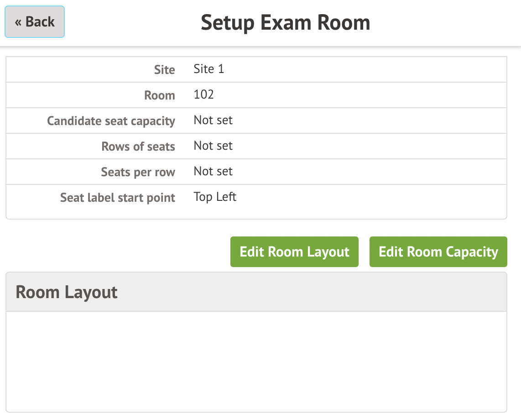Click the Back button
This screenshot has width=521, height=420.
[35, 22]
